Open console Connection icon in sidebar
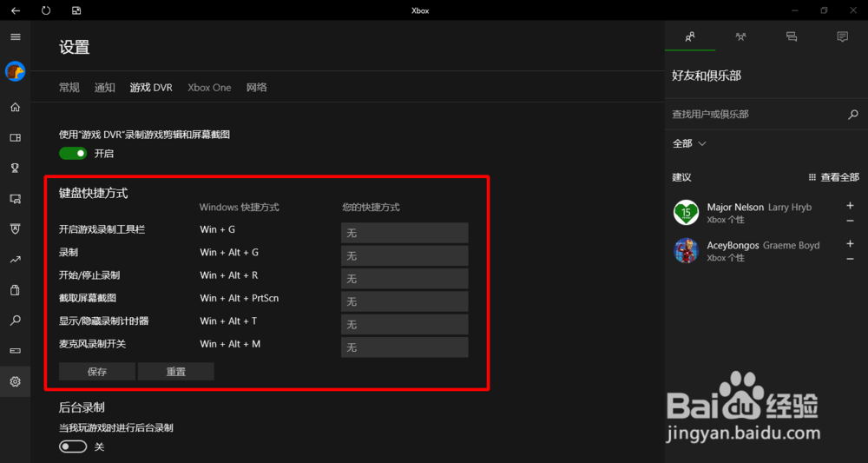The height and width of the screenshot is (463, 868). (x=16, y=351)
